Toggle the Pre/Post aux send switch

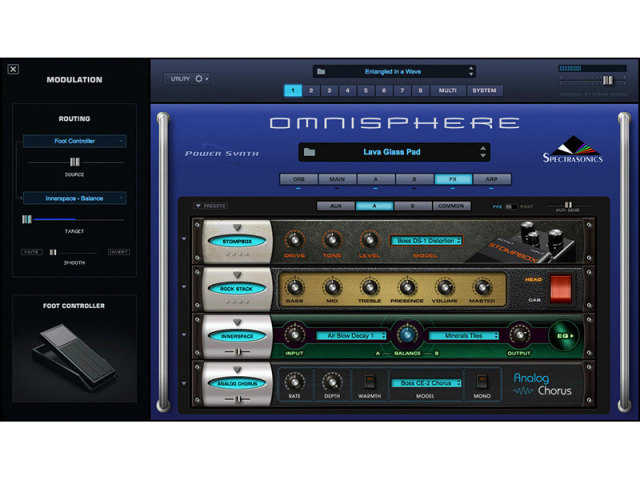pos(509,207)
